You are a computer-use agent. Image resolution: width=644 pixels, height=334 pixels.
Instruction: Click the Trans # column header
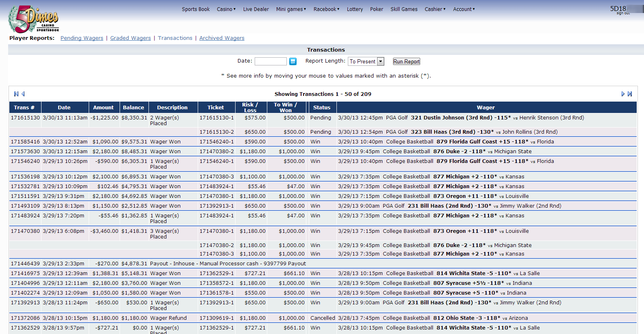(24, 107)
